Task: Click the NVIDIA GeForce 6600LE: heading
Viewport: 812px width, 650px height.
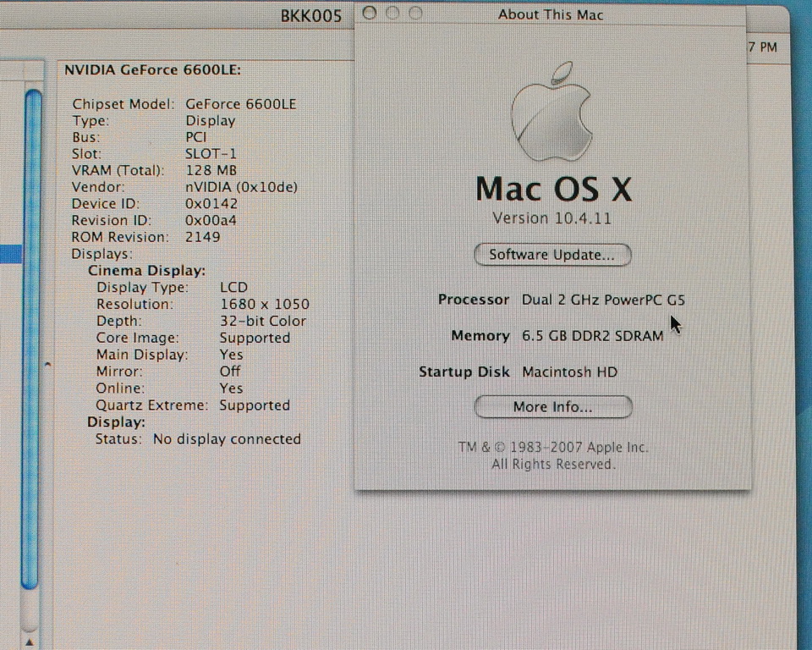Action: coord(152,69)
